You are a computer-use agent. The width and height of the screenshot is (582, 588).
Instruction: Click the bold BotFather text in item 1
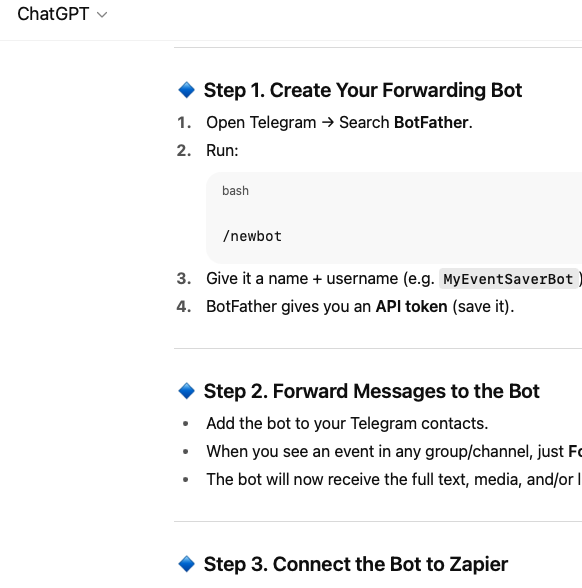[431, 123]
